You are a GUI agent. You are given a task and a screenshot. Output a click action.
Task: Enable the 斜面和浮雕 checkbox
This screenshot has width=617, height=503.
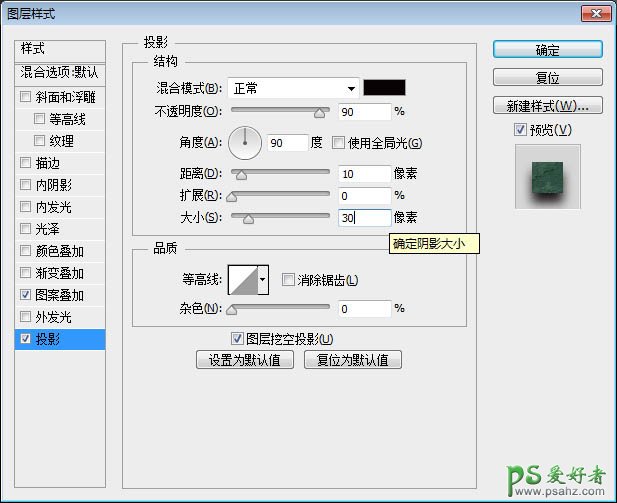(x=26, y=97)
